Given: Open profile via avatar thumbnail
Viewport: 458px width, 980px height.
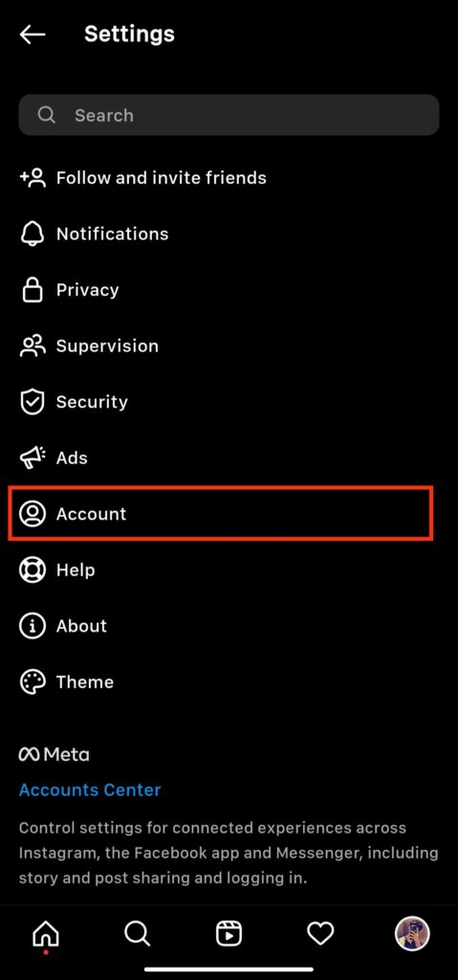Looking at the screenshot, I should [412, 934].
